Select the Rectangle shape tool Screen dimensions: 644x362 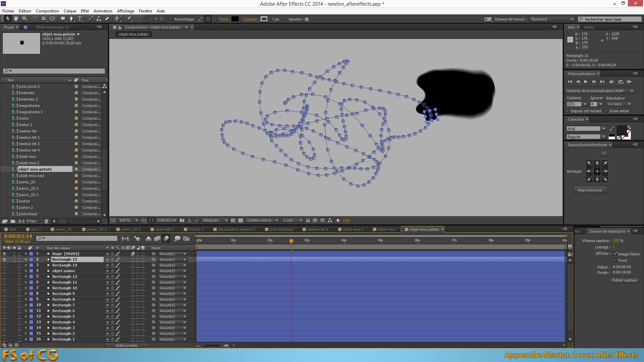click(63, 19)
